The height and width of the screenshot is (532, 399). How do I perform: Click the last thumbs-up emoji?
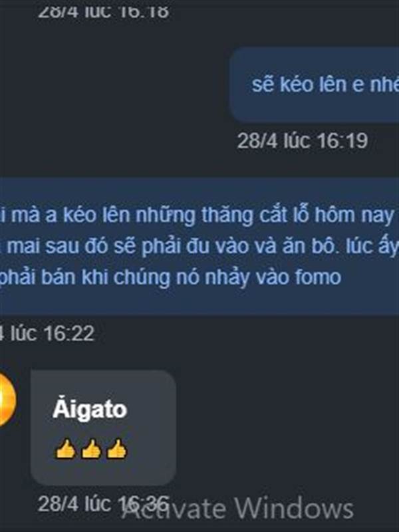pyautogui.click(x=117, y=450)
